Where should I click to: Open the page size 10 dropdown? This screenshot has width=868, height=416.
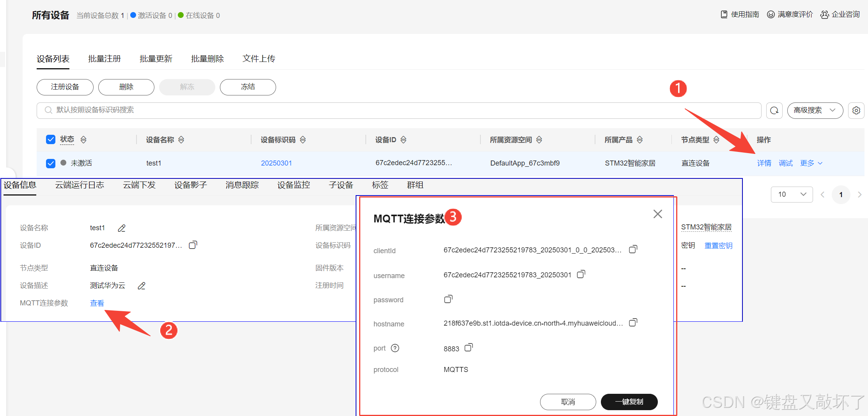click(x=792, y=194)
